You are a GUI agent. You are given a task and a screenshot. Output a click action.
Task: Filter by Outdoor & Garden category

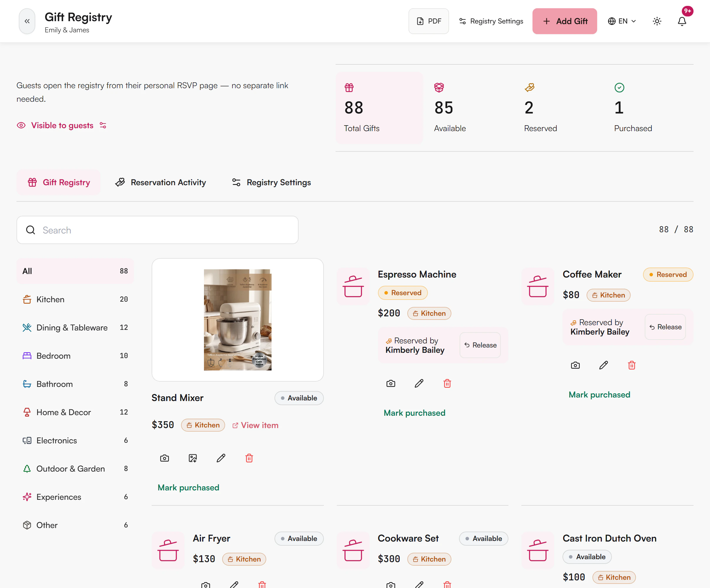tap(75, 469)
